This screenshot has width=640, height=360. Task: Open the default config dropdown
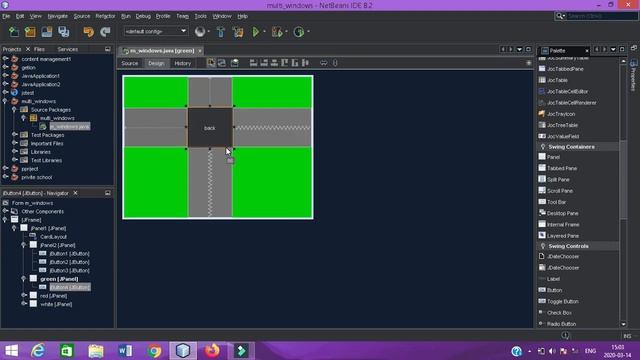click(155, 31)
